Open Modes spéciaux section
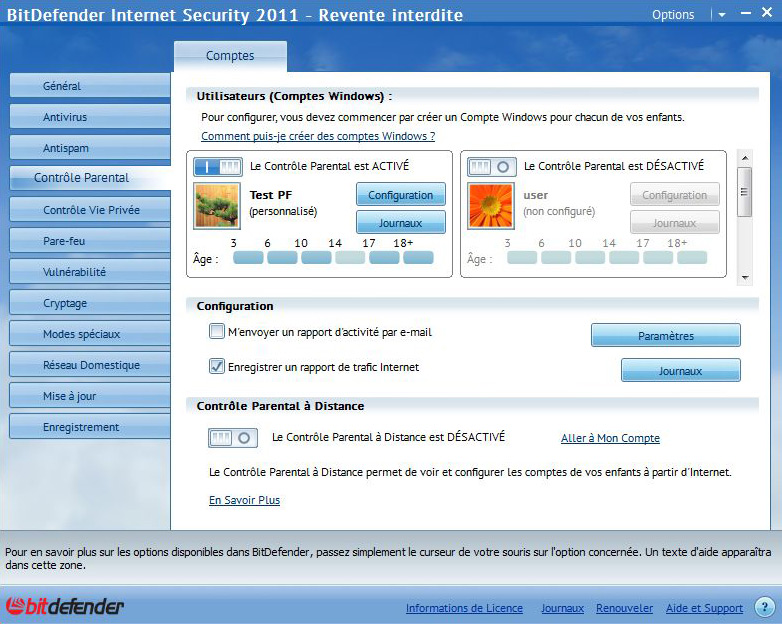The height and width of the screenshot is (624, 782). point(90,334)
